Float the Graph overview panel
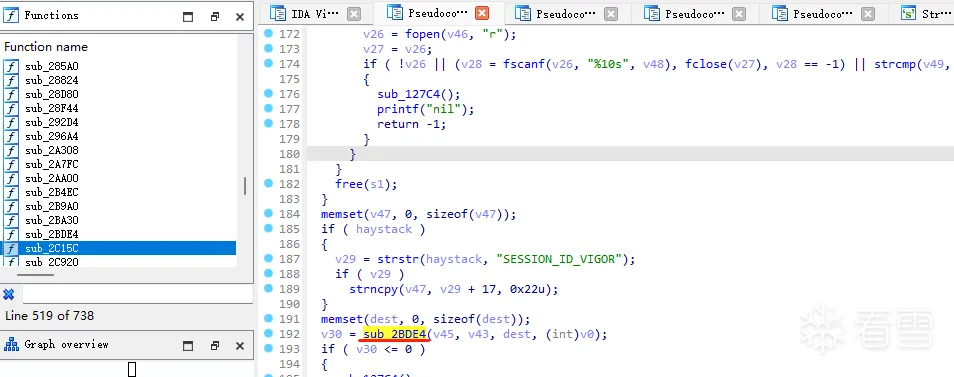 point(215,346)
